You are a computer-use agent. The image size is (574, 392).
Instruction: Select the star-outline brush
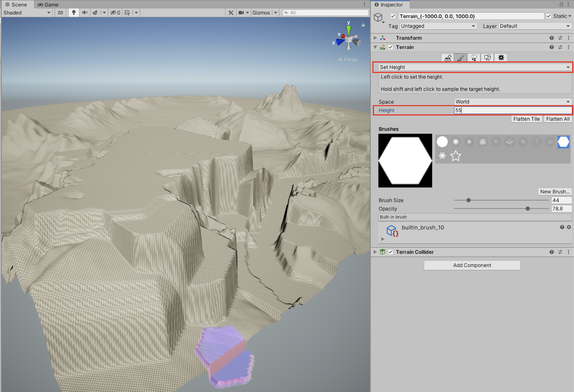click(x=455, y=156)
